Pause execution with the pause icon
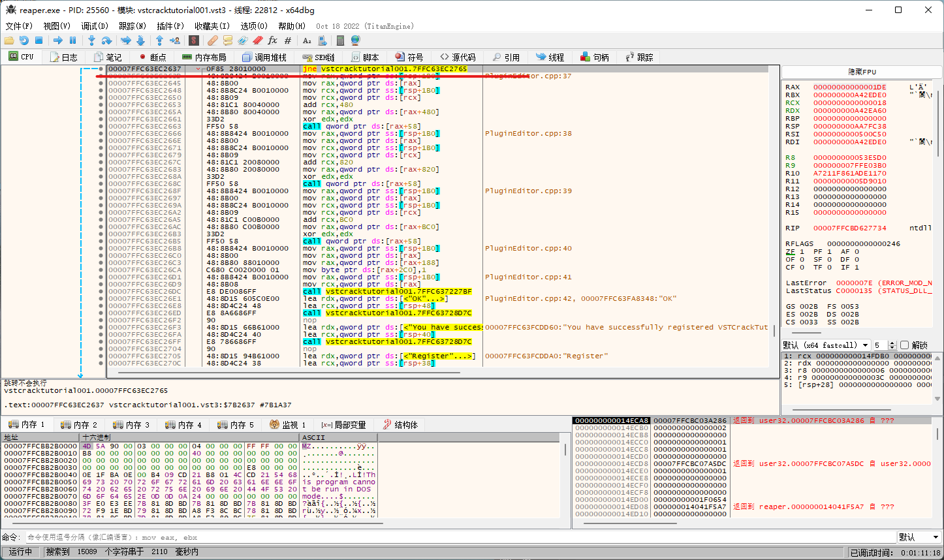The width and height of the screenshot is (944, 560). coord(73,40)
